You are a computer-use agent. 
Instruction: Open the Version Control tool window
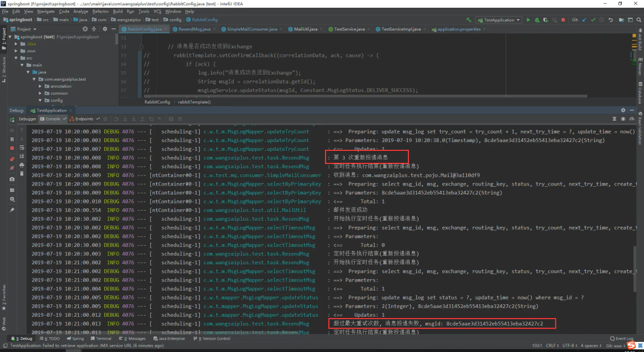pos(210,339)
